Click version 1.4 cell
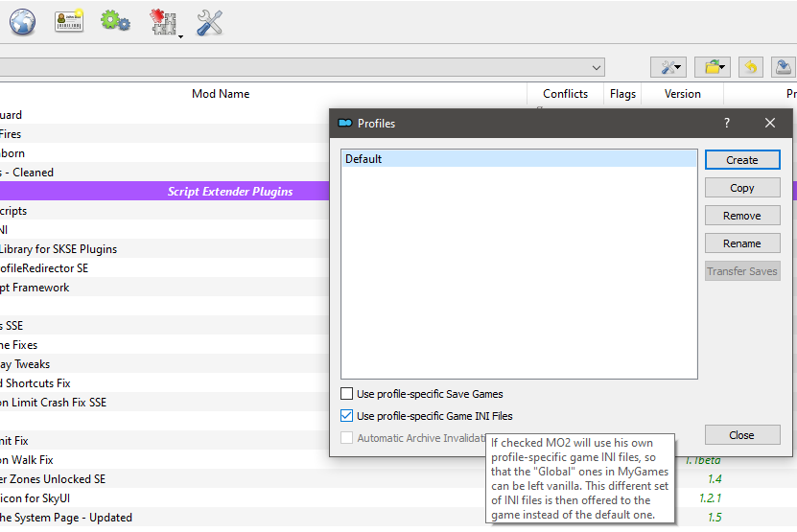The width and height of the screenshot is (797, 532). point(715,478)
